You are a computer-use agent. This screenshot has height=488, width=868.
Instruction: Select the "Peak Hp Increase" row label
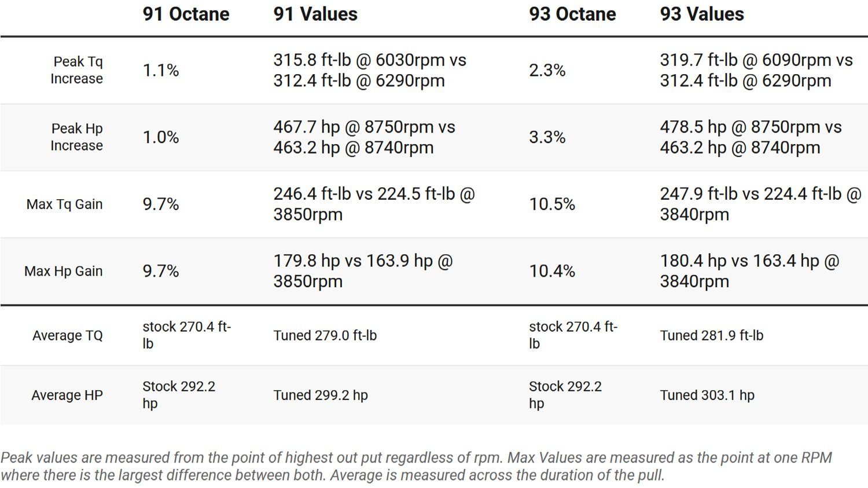[77, 137]
